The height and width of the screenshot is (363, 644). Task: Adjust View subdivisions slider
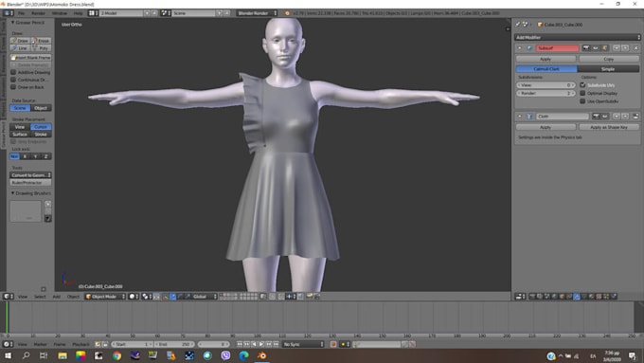pyautogui.click(x=546, y=85)
